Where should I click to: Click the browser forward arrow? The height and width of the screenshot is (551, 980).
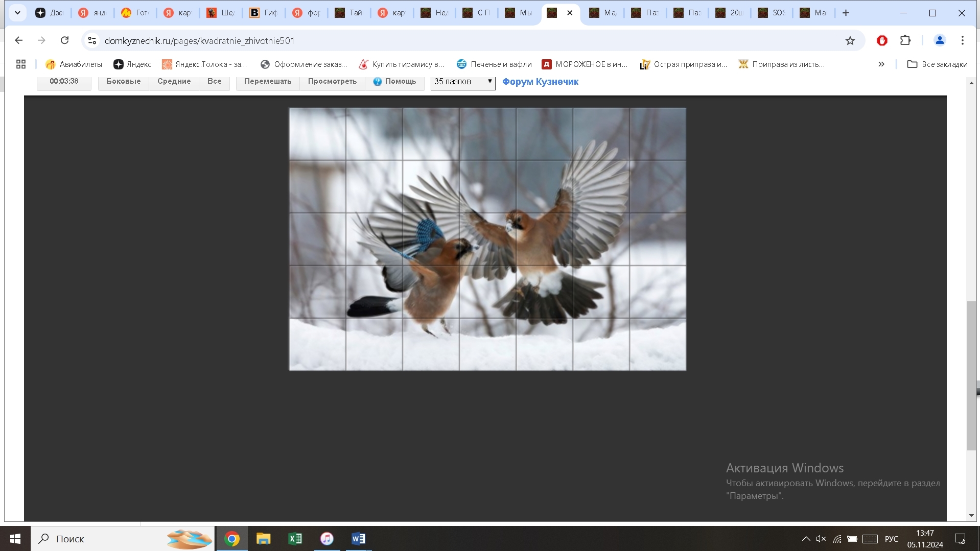[x=41, y=40]
